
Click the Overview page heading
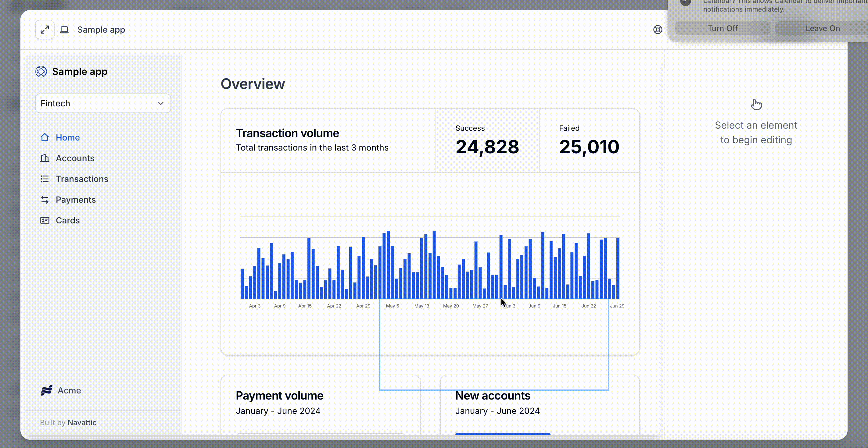point(253,84)
